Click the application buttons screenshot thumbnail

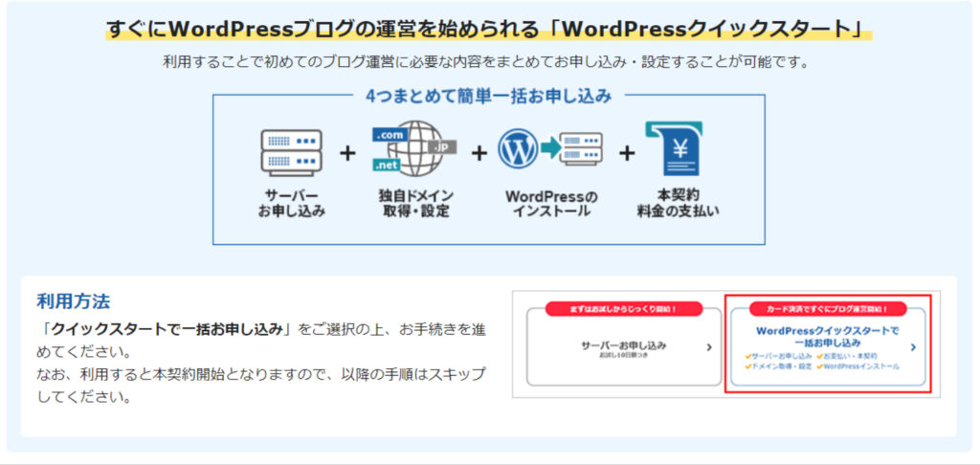[726, 343]
